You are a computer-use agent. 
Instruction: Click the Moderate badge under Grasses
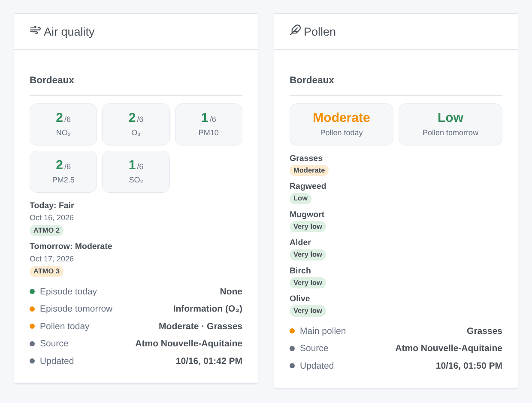tap(309, 170)
